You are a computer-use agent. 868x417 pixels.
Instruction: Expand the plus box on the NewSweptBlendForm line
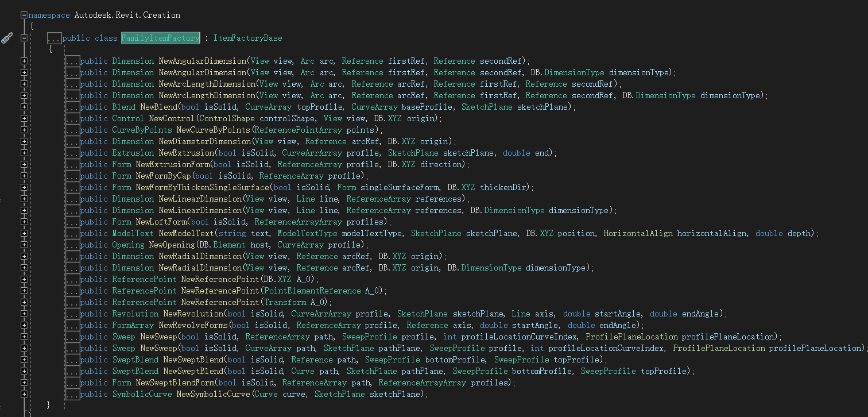(24, 383)
